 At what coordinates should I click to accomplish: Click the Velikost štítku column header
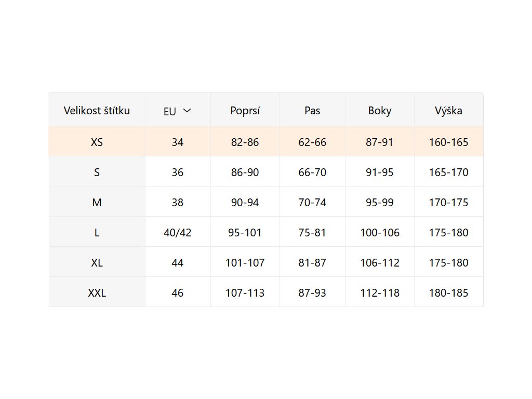tap(97, 110)
